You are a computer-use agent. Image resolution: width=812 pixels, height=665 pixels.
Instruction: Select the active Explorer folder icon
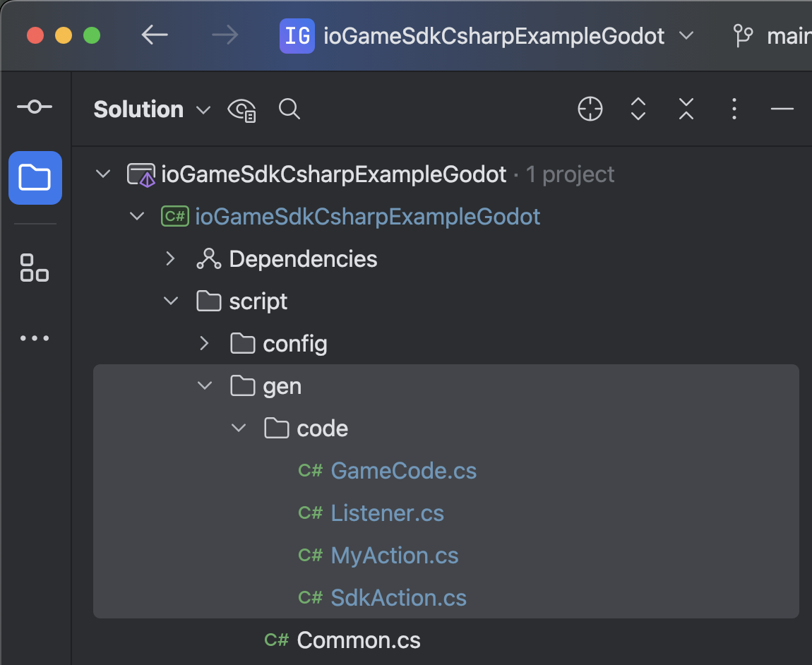coord(35,178)
